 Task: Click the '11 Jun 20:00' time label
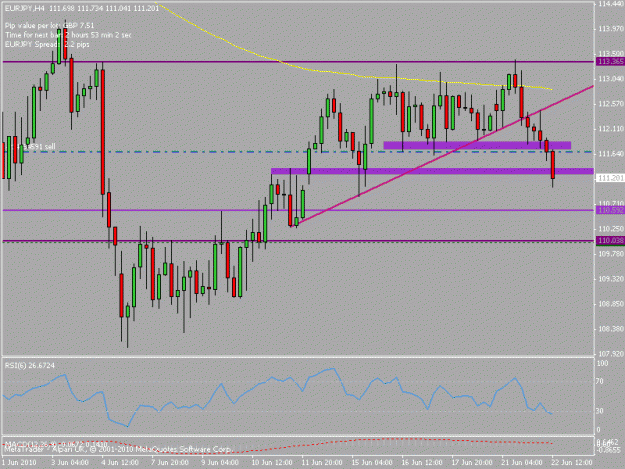point(322,462)
